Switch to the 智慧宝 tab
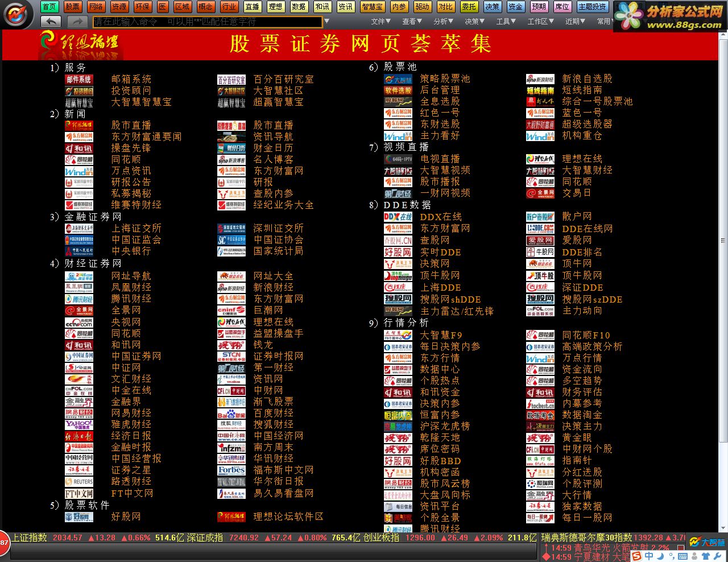The image size is (728, 562). pos(372,7)
